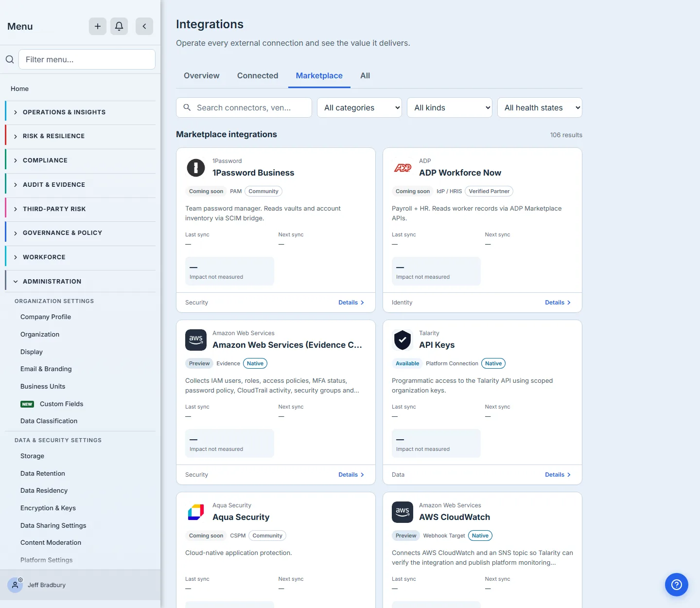The image size is (700, 608).
Task: Expand COMPLIANCE section
Action: pyautogui.click(x=80, y=161)
